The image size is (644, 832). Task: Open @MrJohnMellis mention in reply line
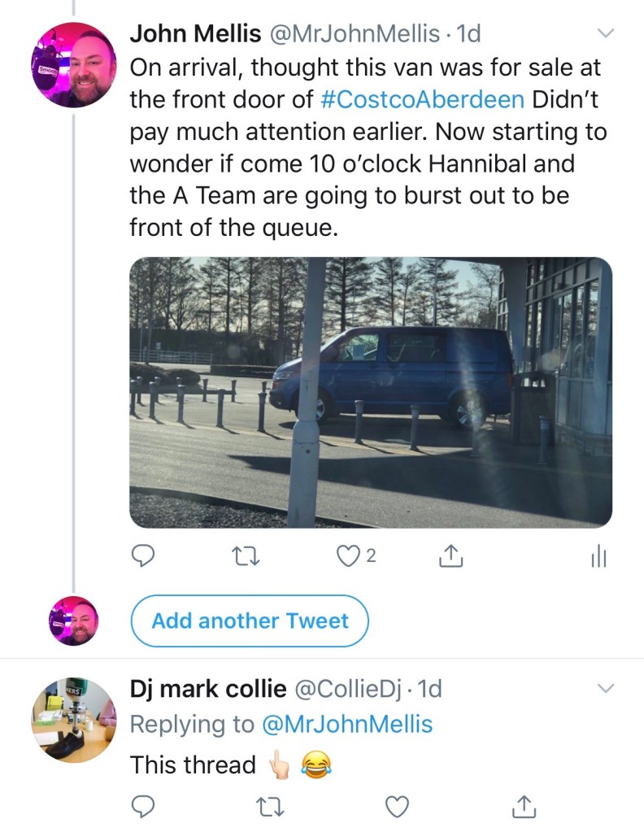coord(347,725)
